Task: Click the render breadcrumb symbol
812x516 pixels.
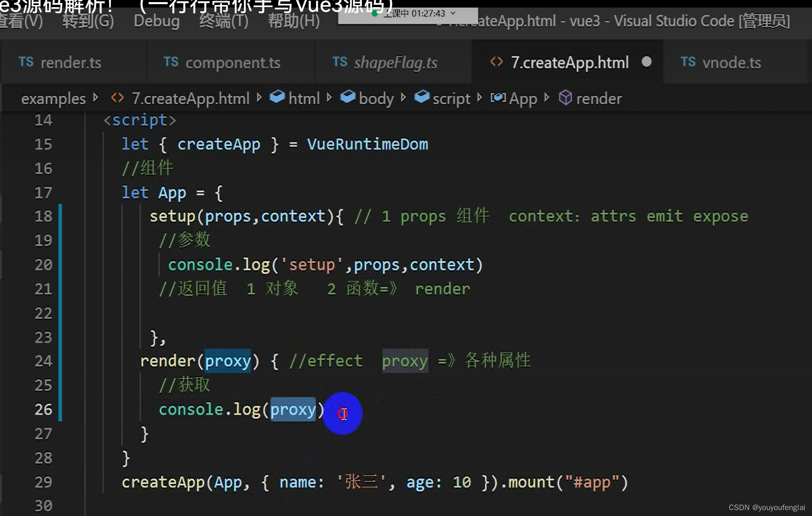Action: 598,99
